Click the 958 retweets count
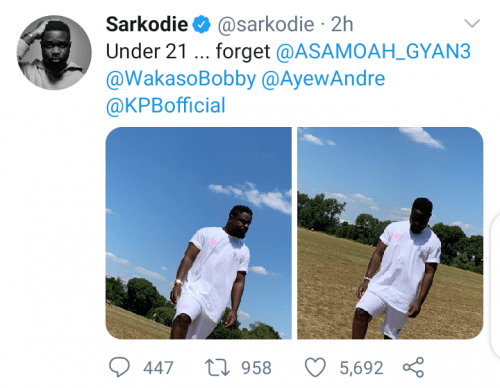Screen dimensions: 500x388 point(256,368)
